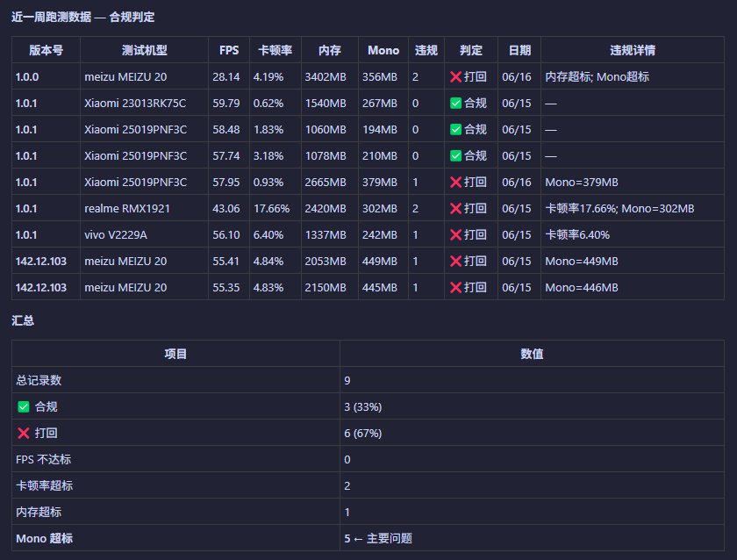Click the red X icon in the vivo V2229A row
This screenshot has width=737, height=560.
coord(455,234)
